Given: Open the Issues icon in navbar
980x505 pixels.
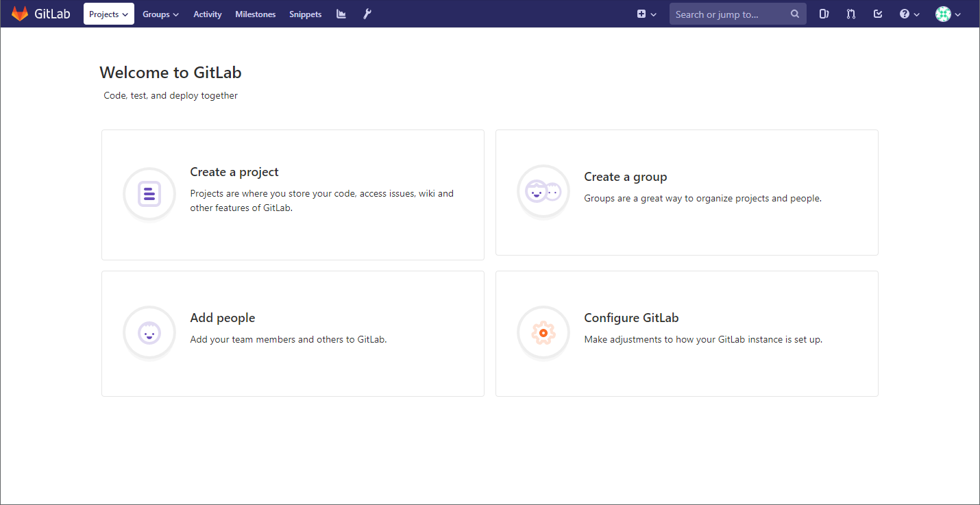Looking at the screenshot, I should pos(824,14).
